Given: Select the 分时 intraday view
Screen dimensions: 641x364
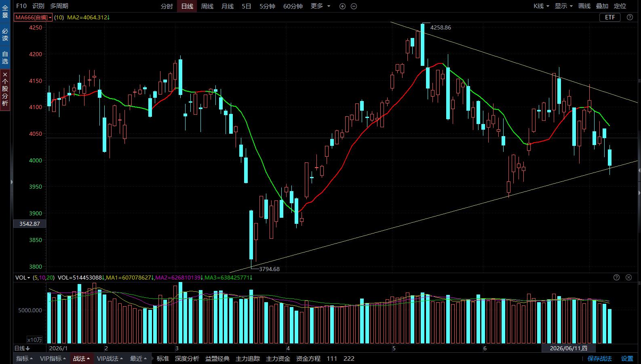Looking at the screenshot, I should coord(167,6).
